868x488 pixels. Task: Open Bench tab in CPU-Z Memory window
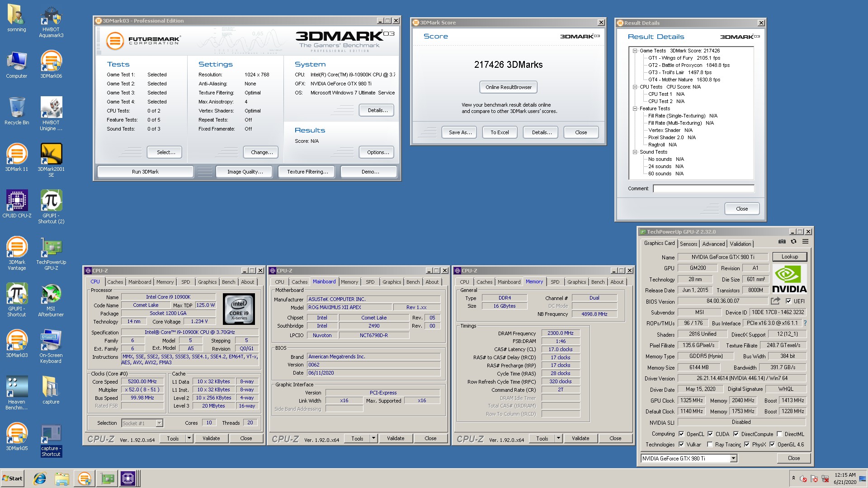point(598,282)
